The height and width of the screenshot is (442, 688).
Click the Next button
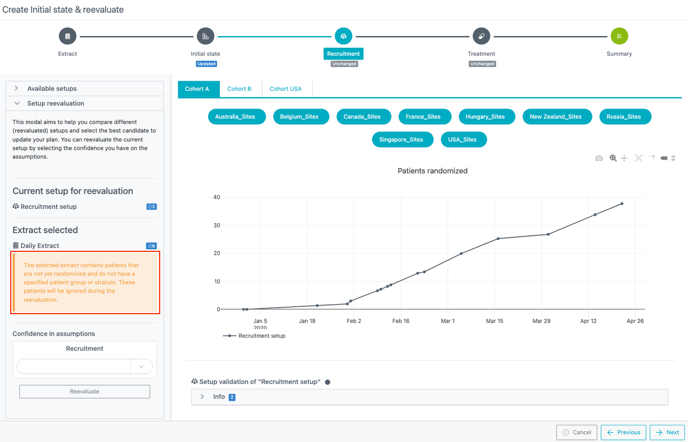tap(667, 432)
